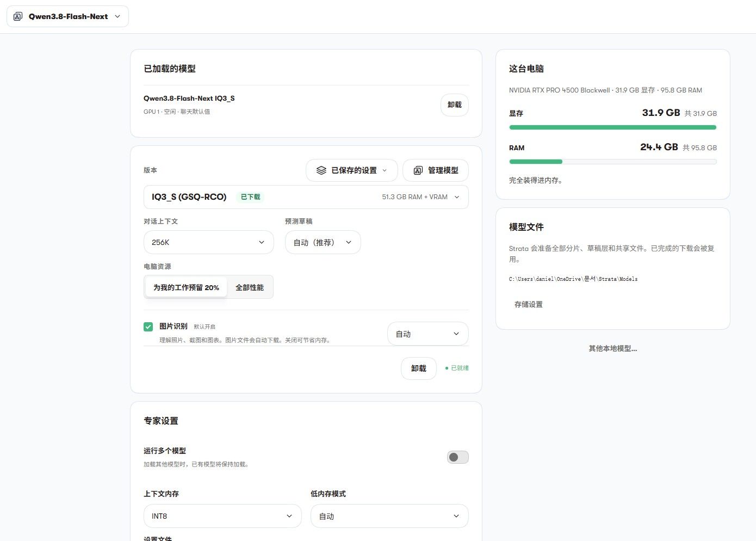Click the 已就绪 status indicator

coord(457,368)
